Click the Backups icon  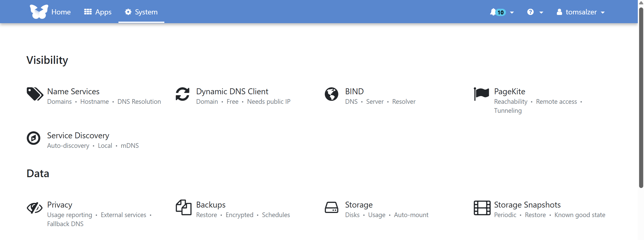184,208
